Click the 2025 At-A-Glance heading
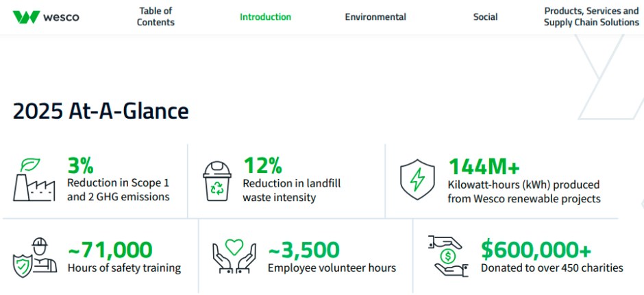The width and height of the screenshot is (644, 295). 101,110
